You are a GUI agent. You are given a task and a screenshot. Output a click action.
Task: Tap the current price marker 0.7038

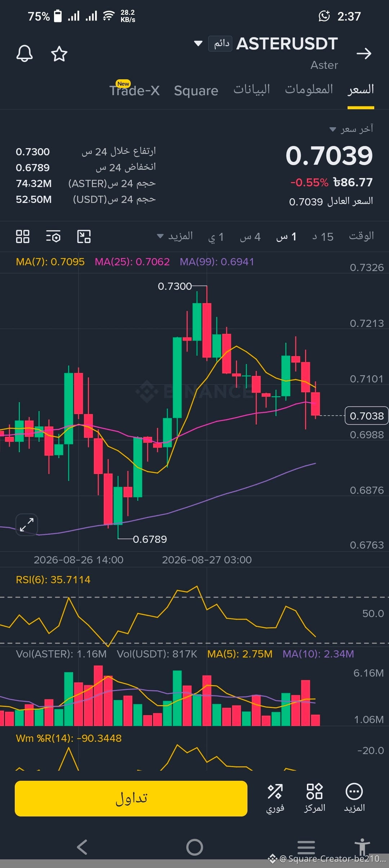(367, 416)
